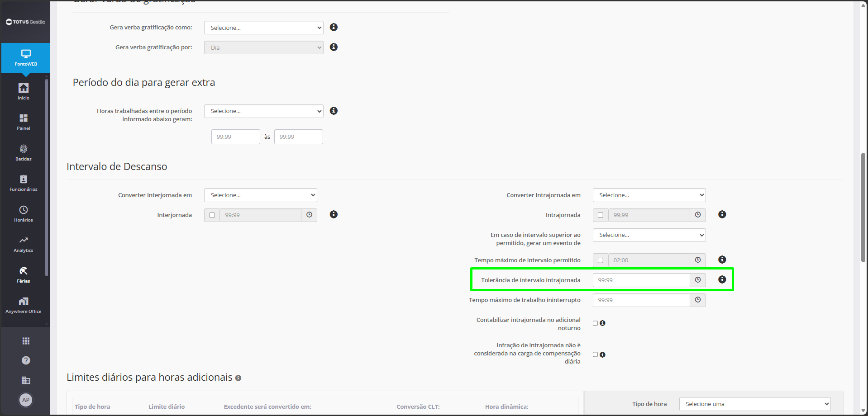Open clock picker for Tolerância de intervalo intrajornada

click(x=698, y=280)
